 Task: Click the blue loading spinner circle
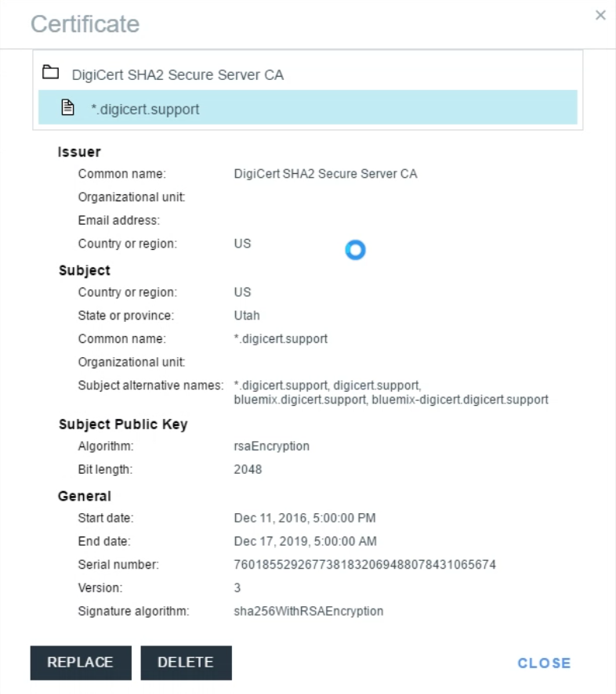pos(356,250)
